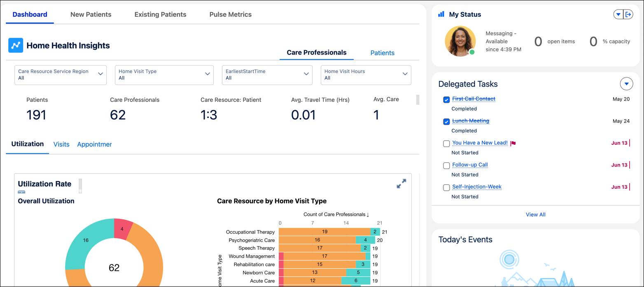Click the red flag on New Lead task
This screenshot has height=287, width=644.
tap(513, 143)
